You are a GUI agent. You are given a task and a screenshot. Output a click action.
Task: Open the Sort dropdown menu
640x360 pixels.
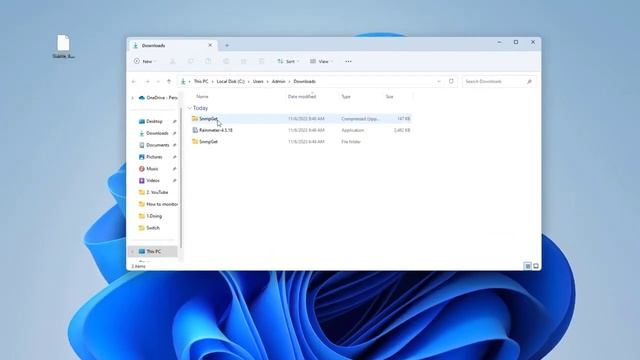click(288, 61)
